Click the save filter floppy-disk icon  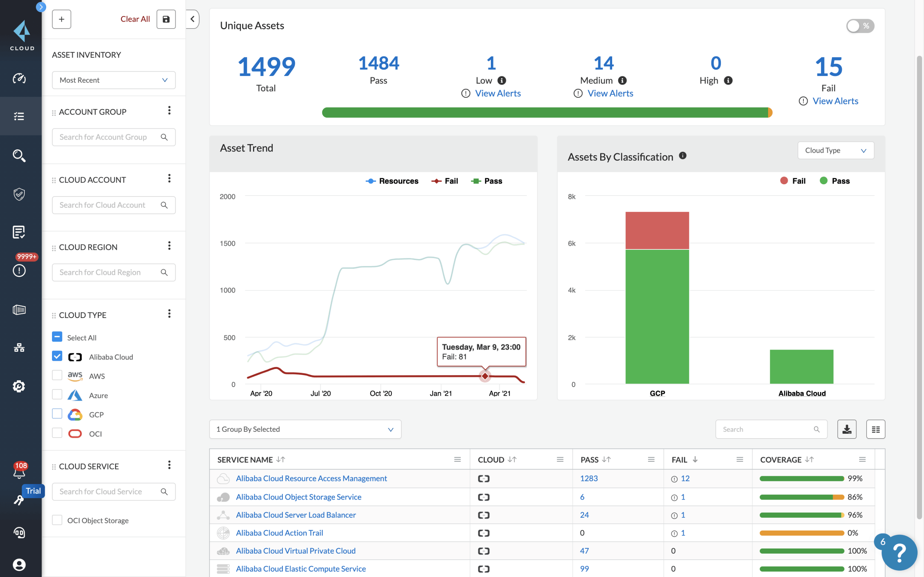point(166,19)
